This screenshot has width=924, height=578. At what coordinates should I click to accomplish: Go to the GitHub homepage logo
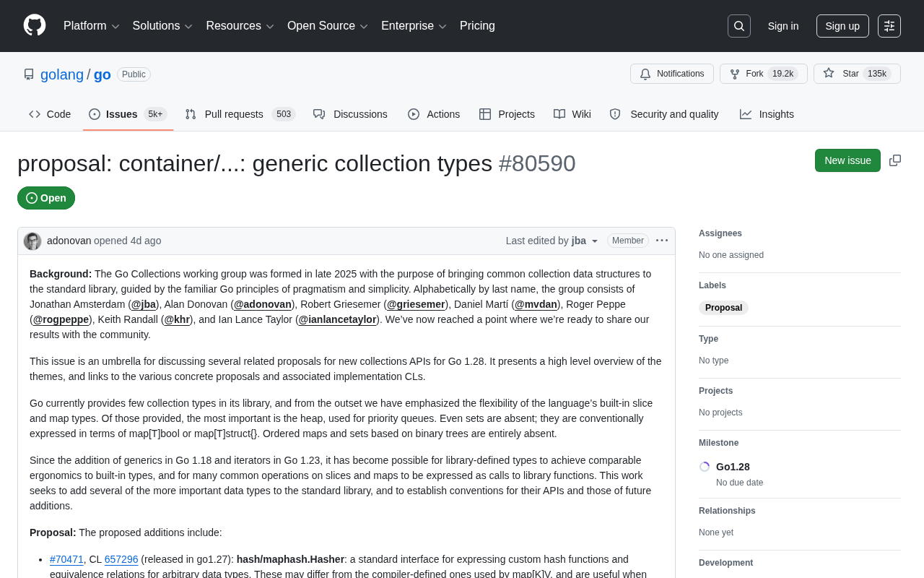coord(35,25)
